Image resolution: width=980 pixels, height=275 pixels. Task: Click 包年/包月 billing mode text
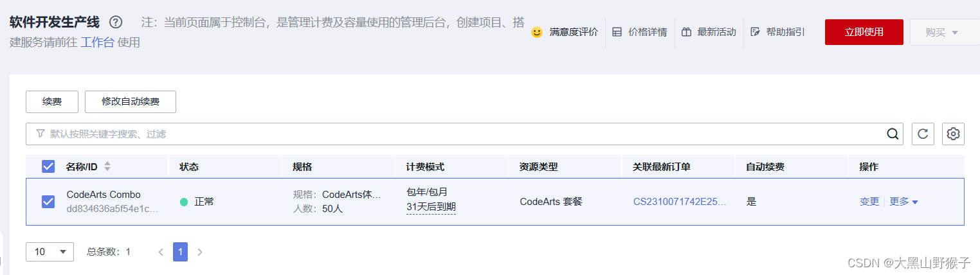pyautogui.click(x=426, y=192)
